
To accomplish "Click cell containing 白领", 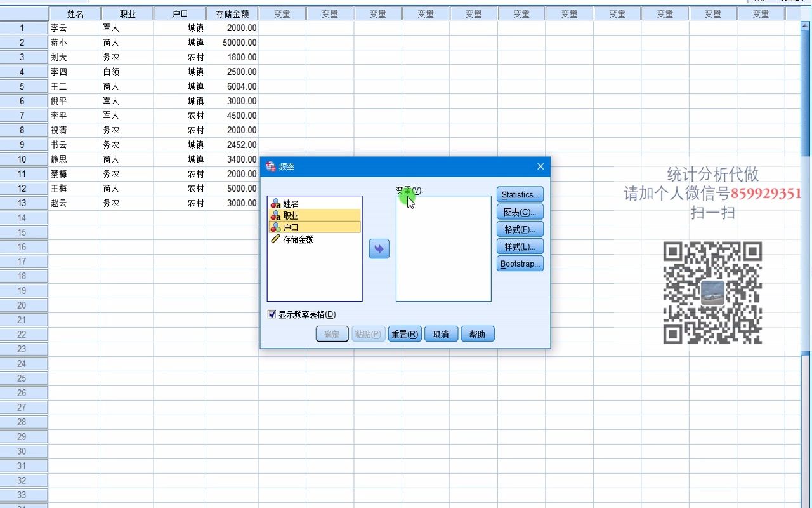I will click(127, 72).
